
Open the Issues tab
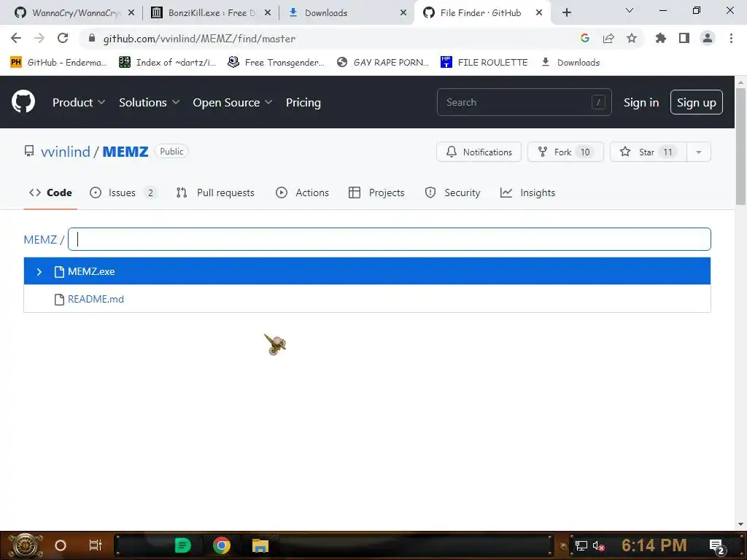click(123, 192)
